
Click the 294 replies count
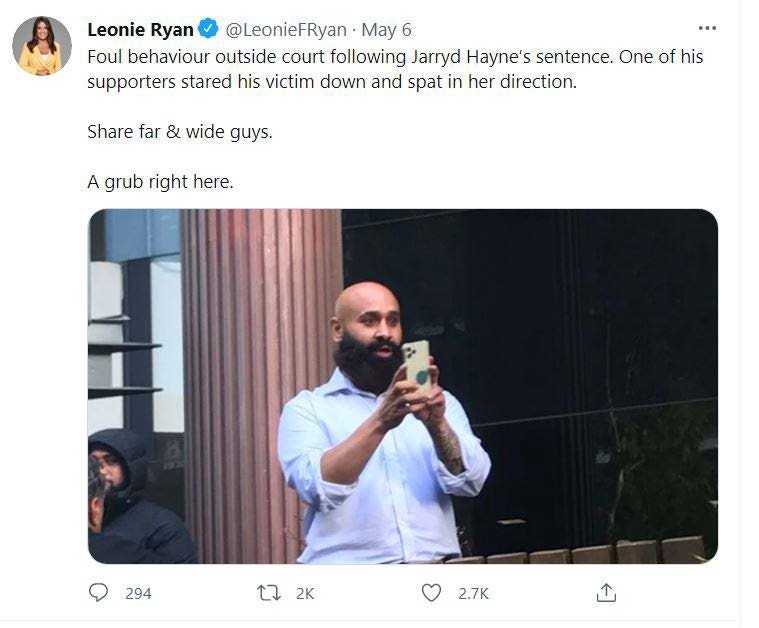point(138,594)
